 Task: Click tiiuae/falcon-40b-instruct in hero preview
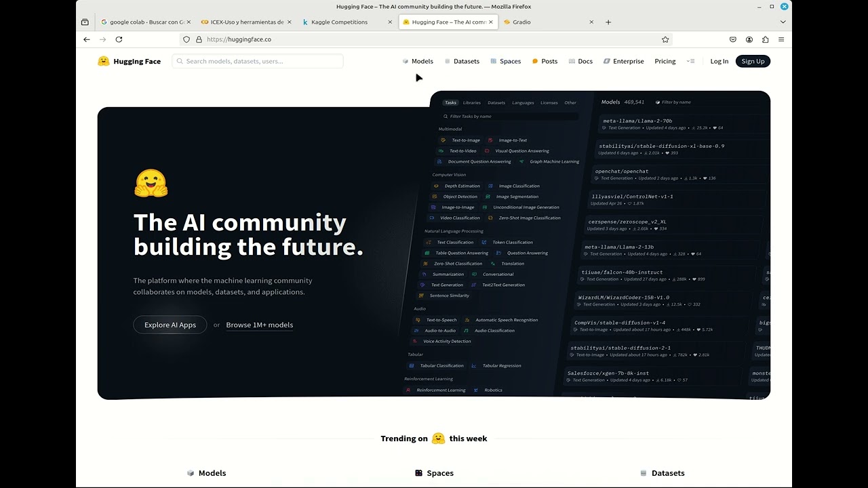point(622,272)
